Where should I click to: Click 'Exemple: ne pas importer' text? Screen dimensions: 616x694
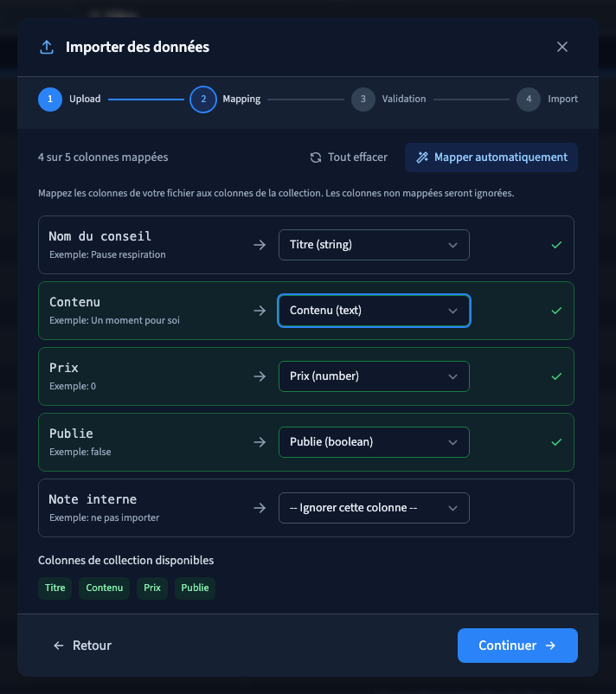point(105,517)
